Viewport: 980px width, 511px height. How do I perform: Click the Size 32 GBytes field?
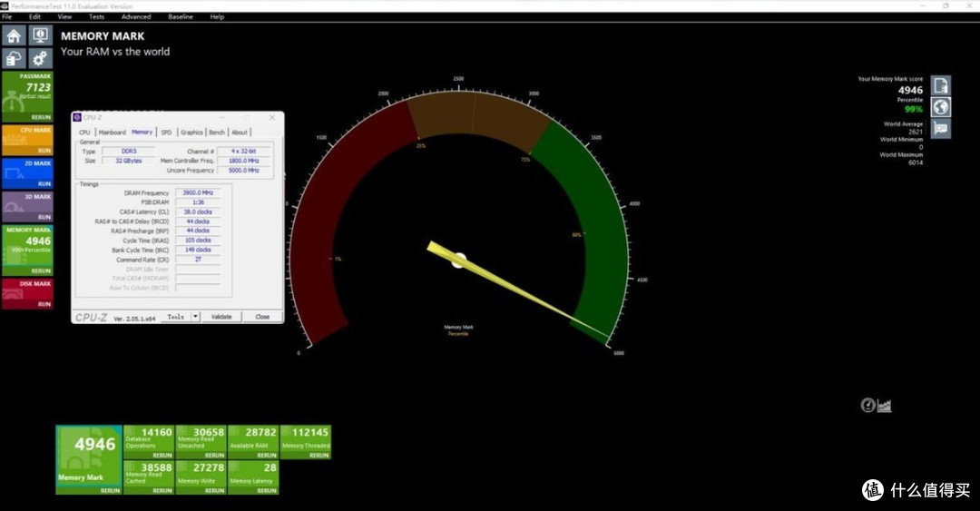tap(129, 161)
